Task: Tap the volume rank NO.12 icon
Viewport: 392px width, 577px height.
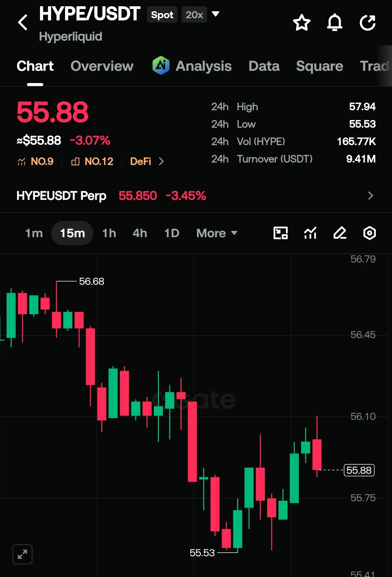Action: (75, 161)
